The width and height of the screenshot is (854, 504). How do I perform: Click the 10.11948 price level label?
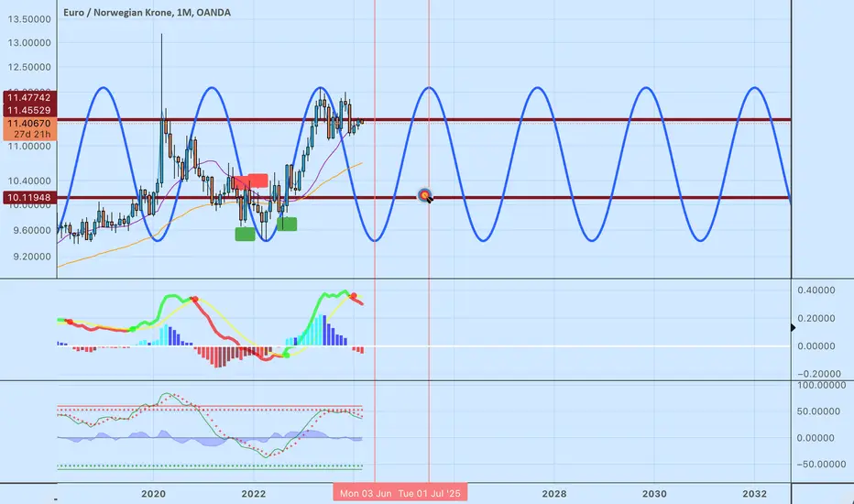click(x=29, y=197)
